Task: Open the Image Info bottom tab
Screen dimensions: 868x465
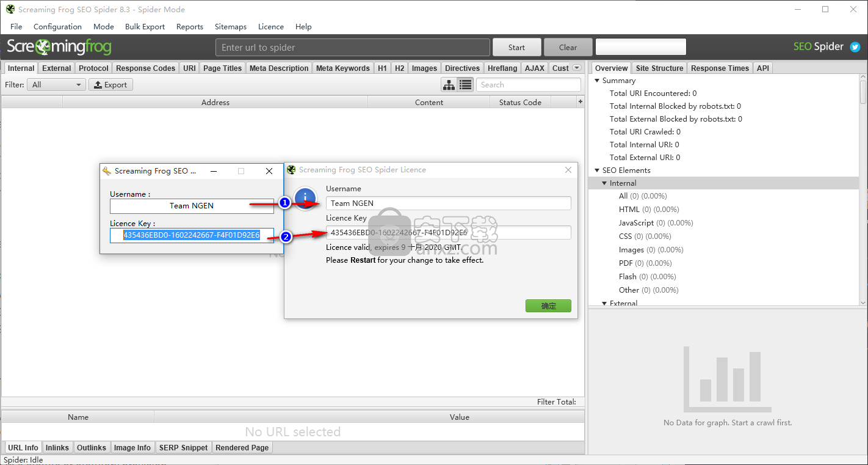Action: (x=132, y=448)
